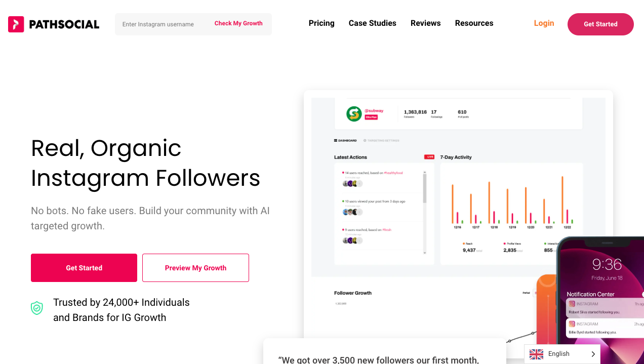Click the first Instagram notification icon on phone
The image size is (644, 364).
(x=572, y=304)
